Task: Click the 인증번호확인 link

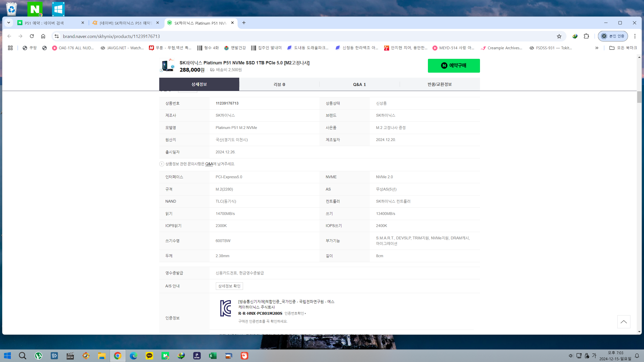Action: coord(295,313)
